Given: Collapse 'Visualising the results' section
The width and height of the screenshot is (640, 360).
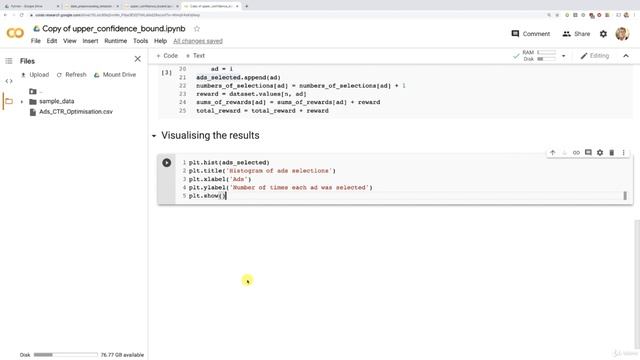Looking at the screenshot, I should tap(154, 136).
